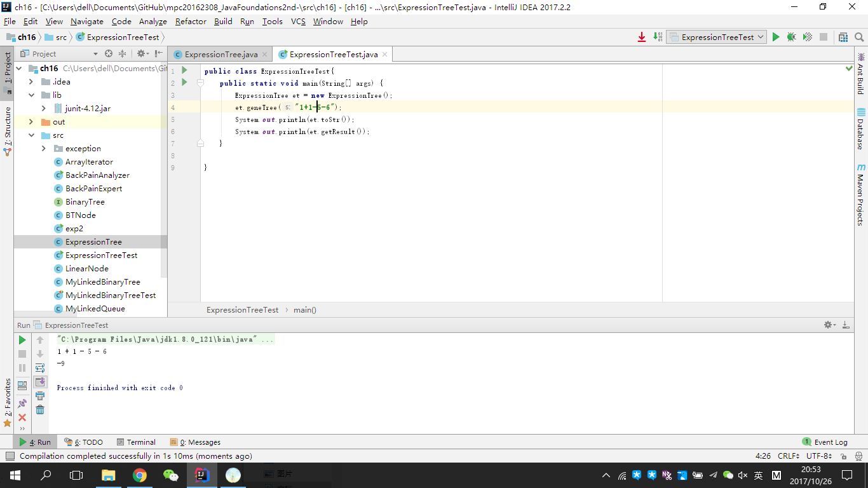The image size is (868, 488).
Task: Run ExpressionTreeTest with the green toolbar arrow
Action: click(775, 37)
